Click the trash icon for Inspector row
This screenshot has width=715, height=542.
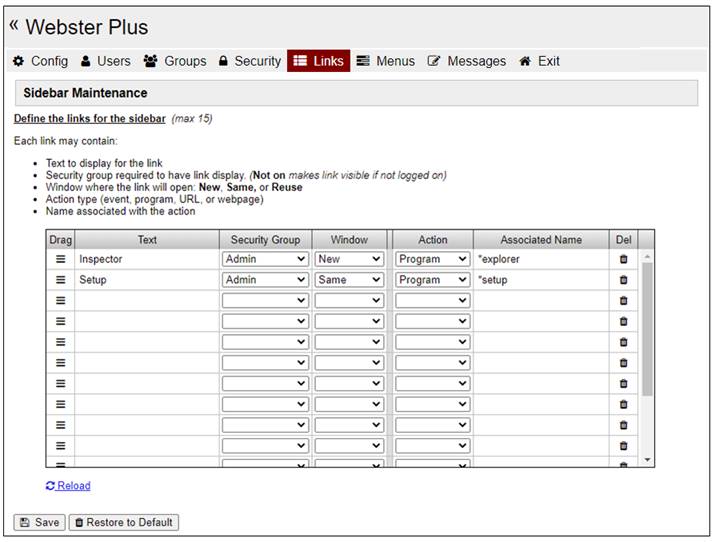624,259
